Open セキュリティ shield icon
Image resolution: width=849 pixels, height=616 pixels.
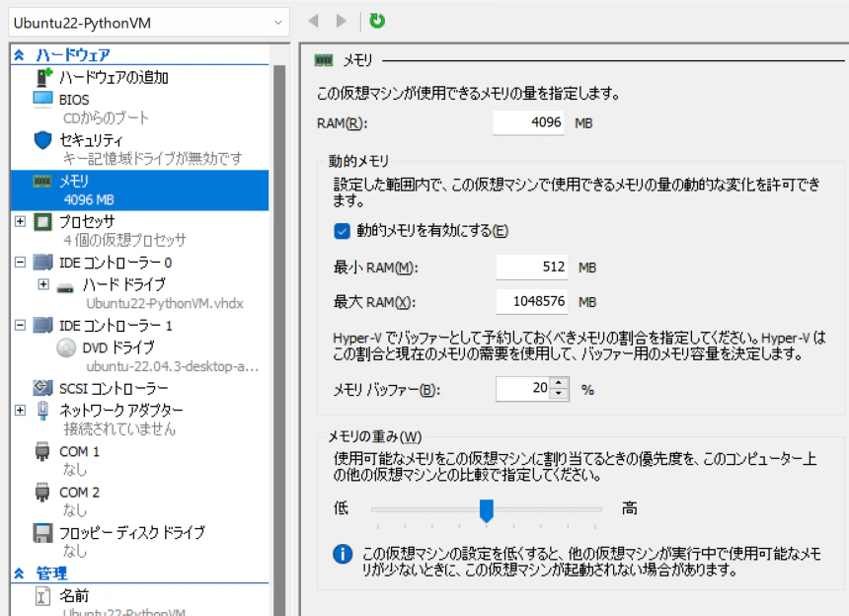click(x=42, y=140)
